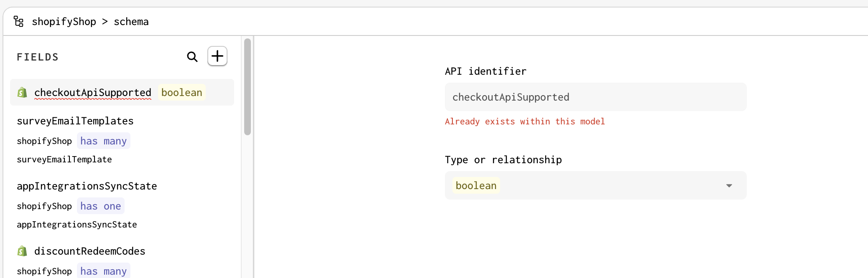This screenshot has height=278, width=868.
Task: Open the search fields magnifier icon
Action: [x=192, y=57]
